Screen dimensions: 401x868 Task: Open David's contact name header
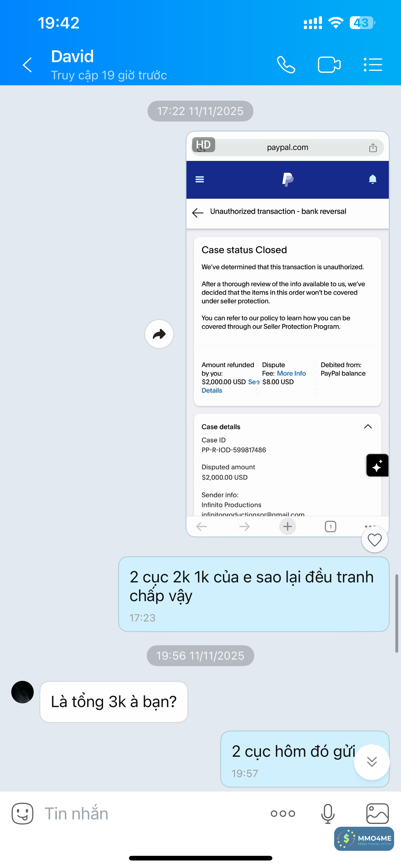point(72,56)
